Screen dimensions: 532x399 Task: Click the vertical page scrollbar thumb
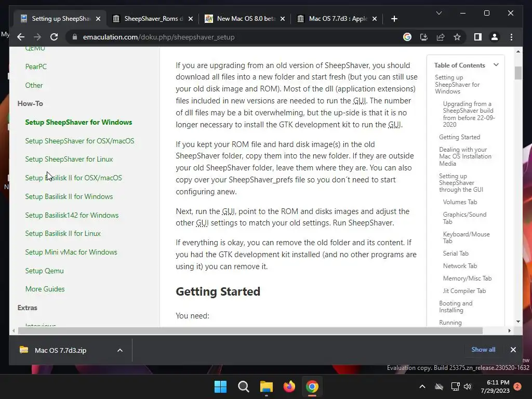(518, 73)
